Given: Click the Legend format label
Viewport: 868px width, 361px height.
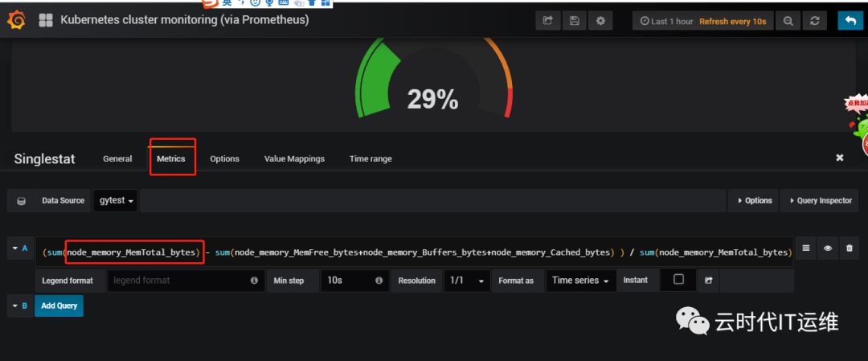Looking at the screenshot, I should [68, 280].
